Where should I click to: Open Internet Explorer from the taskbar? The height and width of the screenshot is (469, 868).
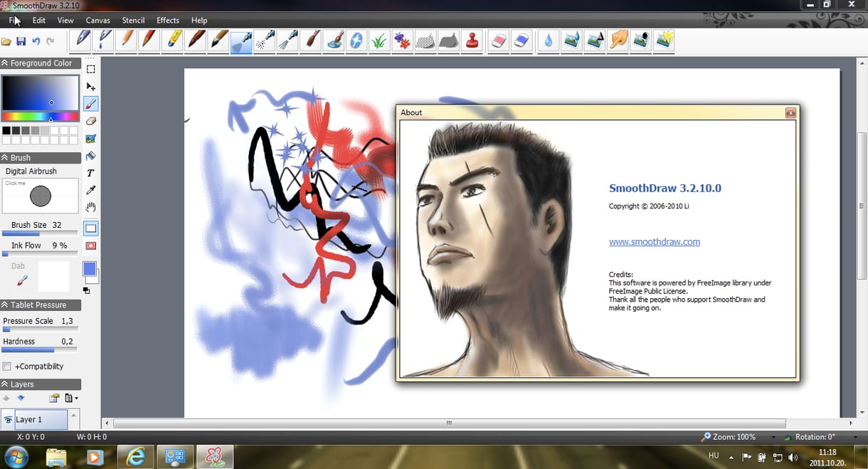pos(135,456)
